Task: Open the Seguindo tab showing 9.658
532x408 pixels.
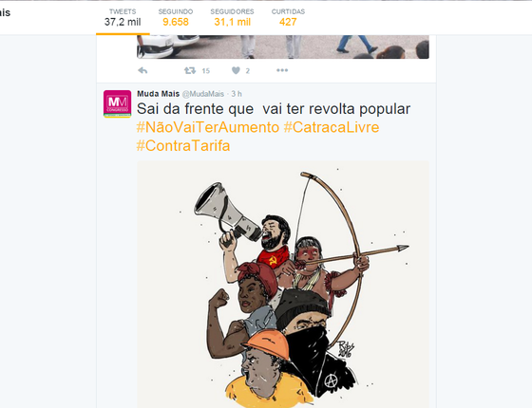Action: pos(176,18)
